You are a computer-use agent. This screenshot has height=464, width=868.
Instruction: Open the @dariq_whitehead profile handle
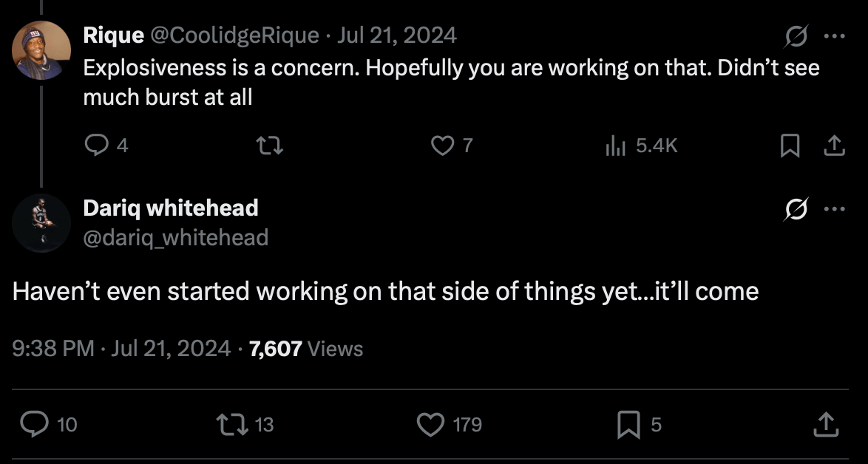[x=175, y=237]
